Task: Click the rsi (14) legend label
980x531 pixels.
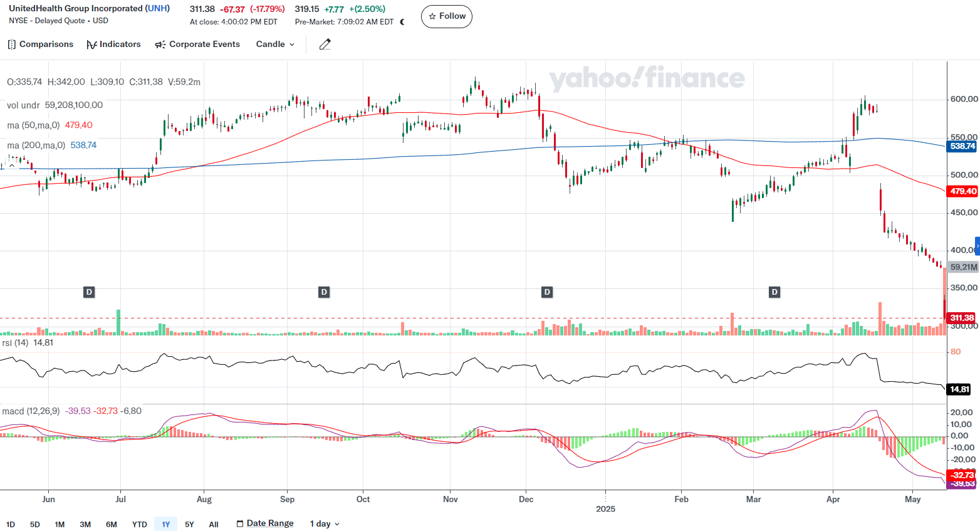Action: [15, 343]
